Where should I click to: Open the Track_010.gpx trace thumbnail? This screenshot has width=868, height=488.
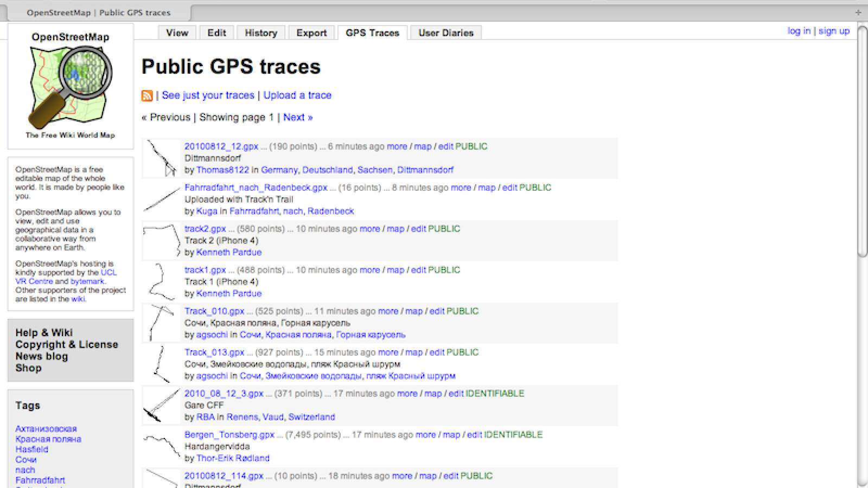pos(161,323)
